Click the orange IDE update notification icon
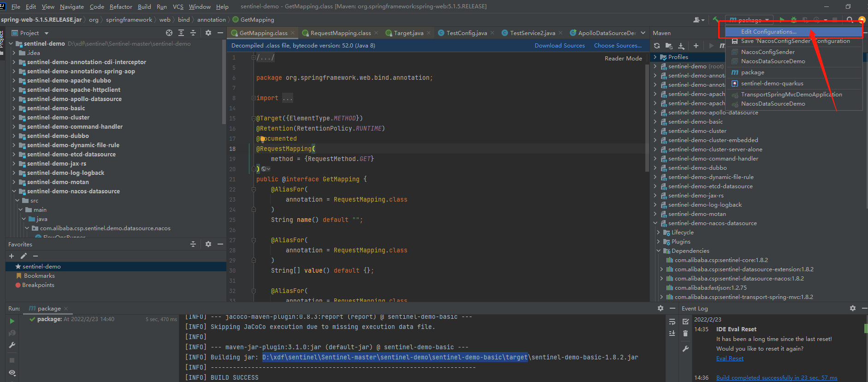The width and height of the screenshot is (868, 382). 862,20
